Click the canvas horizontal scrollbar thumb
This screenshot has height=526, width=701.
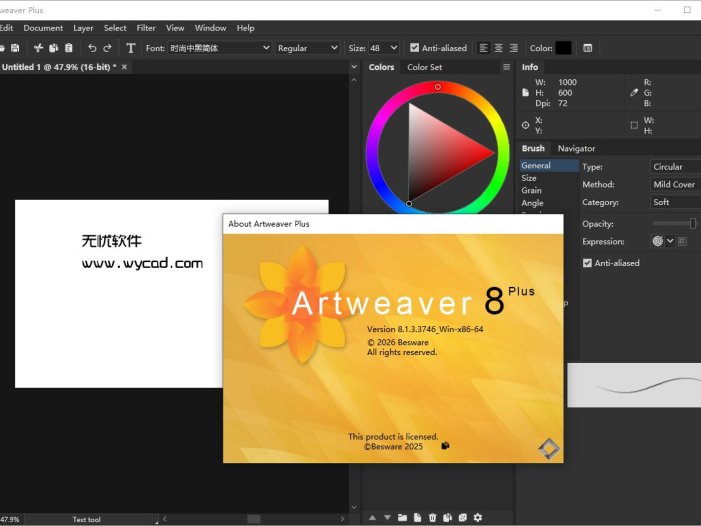[254, 519]
